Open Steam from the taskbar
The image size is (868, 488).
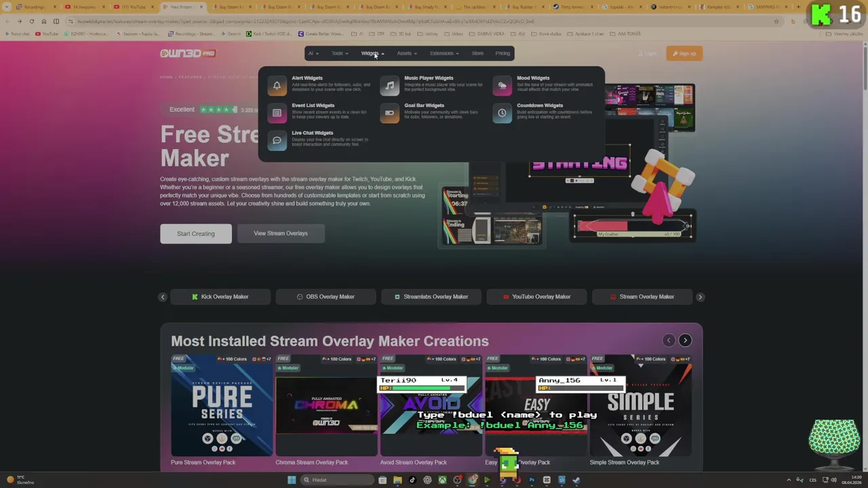[576, 480]
